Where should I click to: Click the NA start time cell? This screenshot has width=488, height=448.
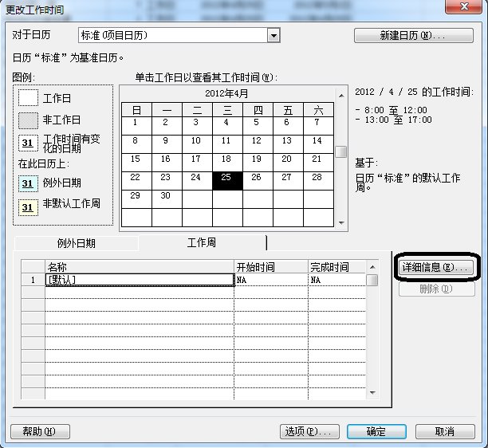pos(271,280)
